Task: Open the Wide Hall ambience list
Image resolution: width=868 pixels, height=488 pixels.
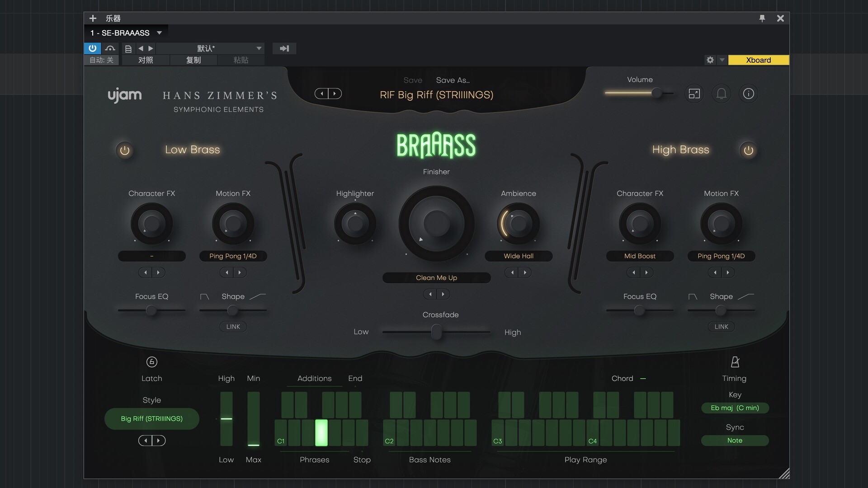Action: point(519,256)
